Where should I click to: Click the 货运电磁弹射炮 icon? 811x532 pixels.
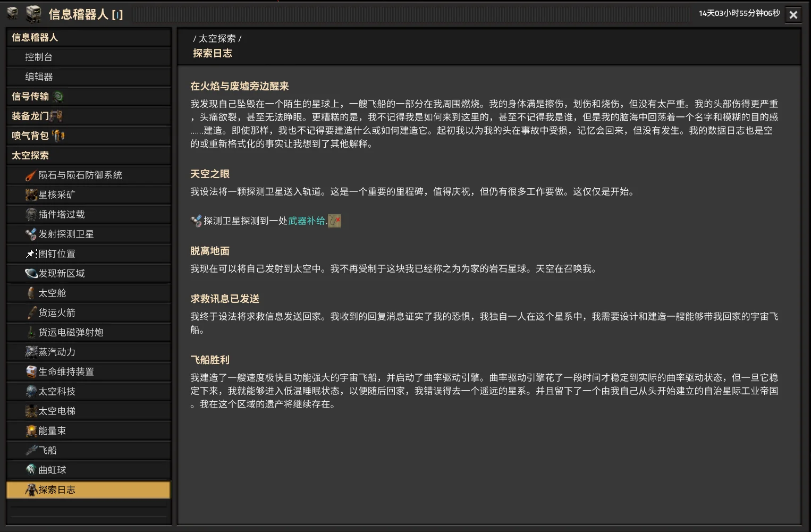(31, 333)
